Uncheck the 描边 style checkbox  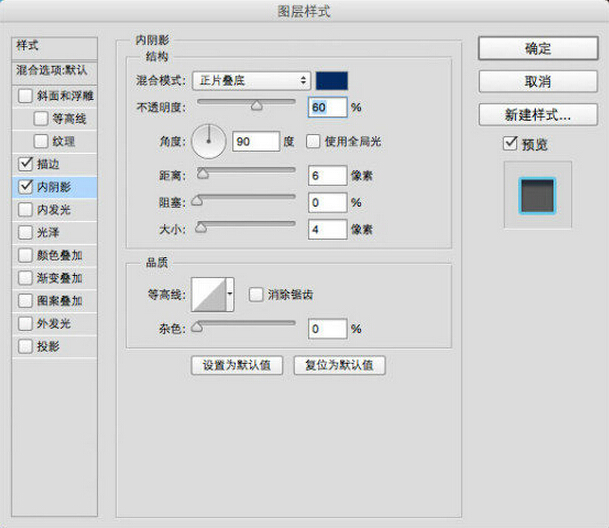click(x=25, y=164)
